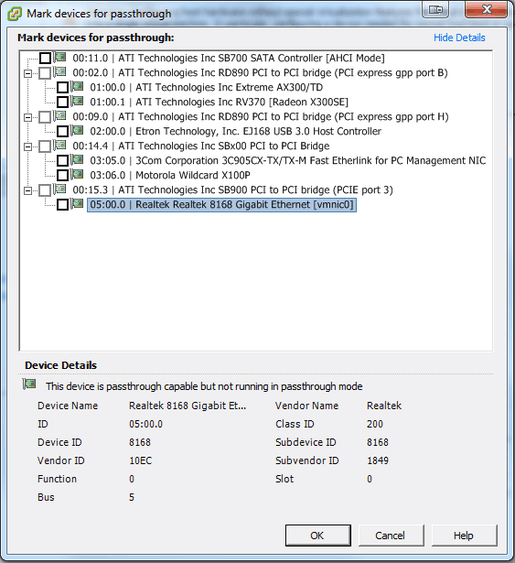Screen dimensions: 515x563
Task: Confirm with the OK button
Action: [317, 535]
